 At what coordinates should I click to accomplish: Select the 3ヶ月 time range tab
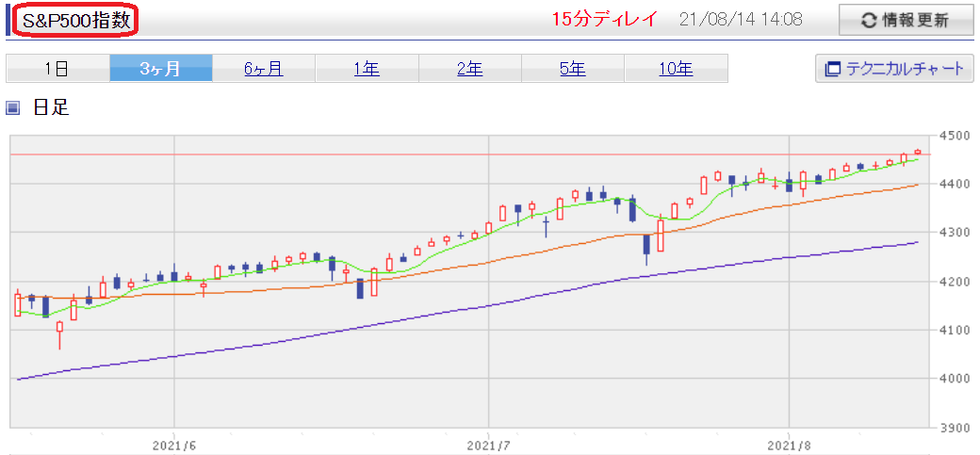coord(160,68)
